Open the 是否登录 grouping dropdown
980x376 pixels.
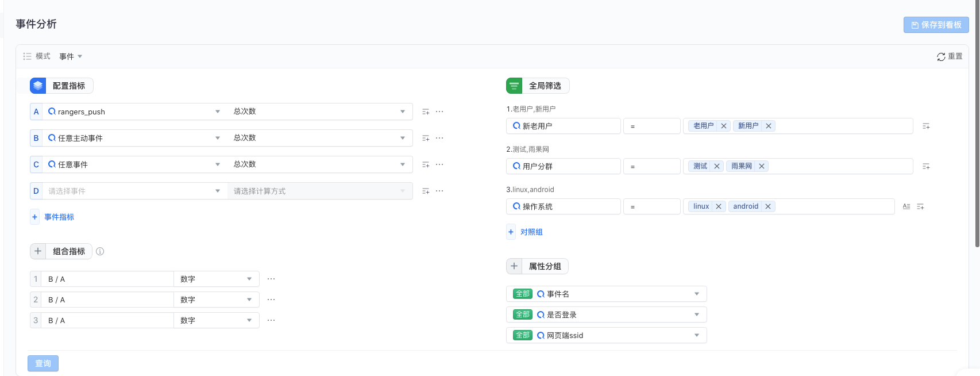pyautogui.click(x=607, y=314)
